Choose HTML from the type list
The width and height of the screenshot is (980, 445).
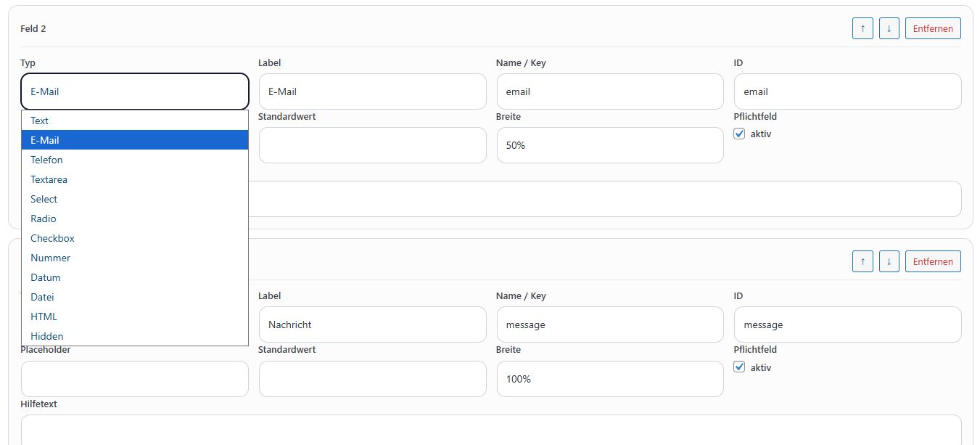point(44,317)
